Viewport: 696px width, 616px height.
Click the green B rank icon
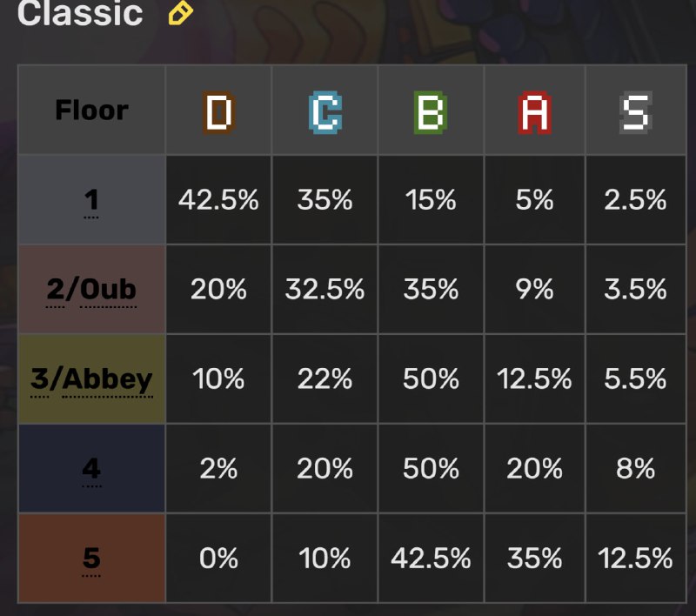[x=431, y=112]
